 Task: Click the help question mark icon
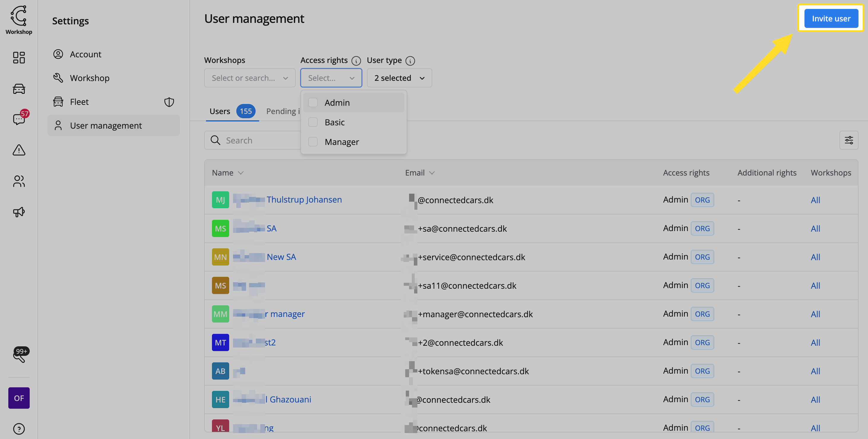(19, 429)
